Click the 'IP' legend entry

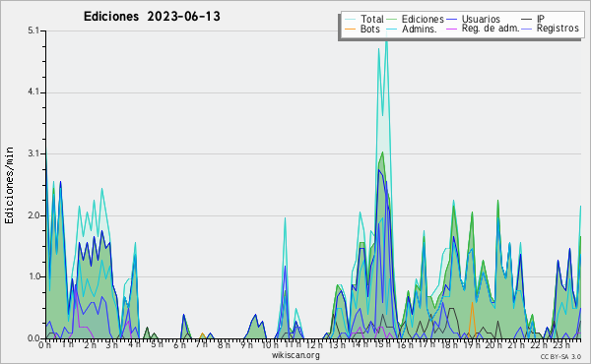(x=541, y=19)
